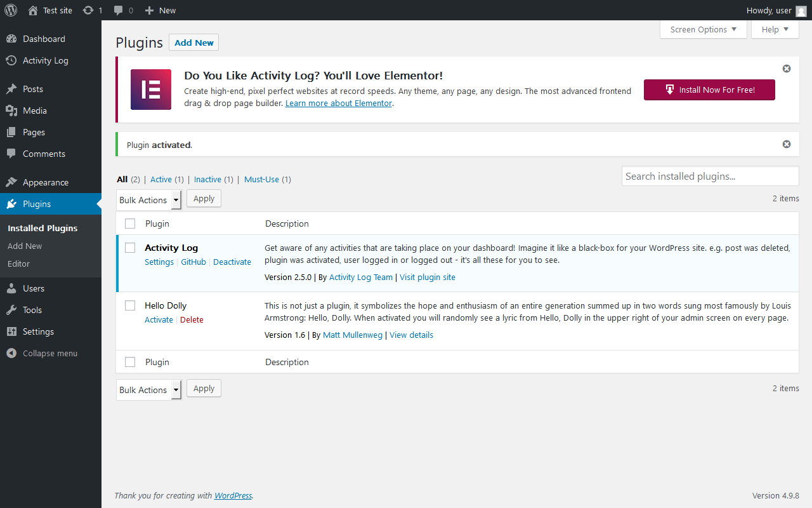Screen dimensions: 812x508
Task: Open the WordPress footer link
Action: [233, 495]
